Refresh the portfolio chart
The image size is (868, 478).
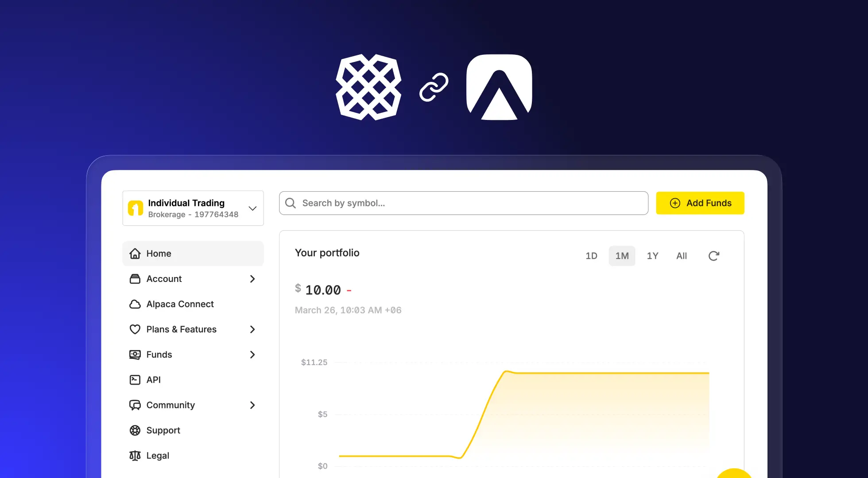tap(713, 256)
